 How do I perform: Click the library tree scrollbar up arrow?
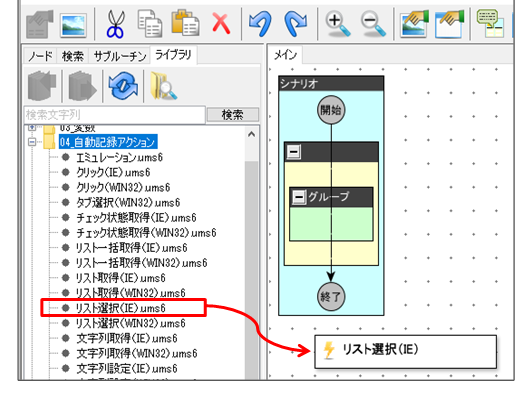251,135
